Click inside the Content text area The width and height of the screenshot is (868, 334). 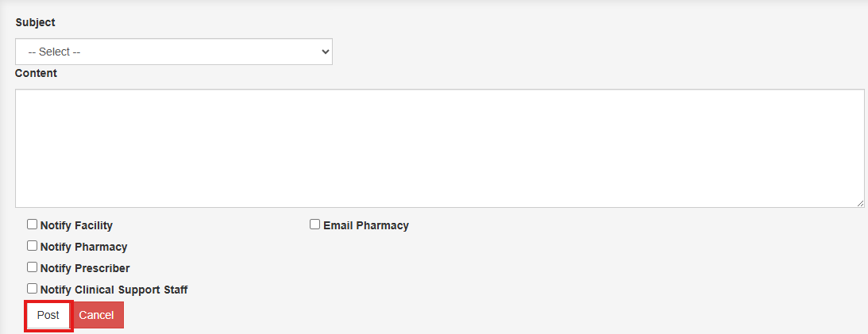439,148
